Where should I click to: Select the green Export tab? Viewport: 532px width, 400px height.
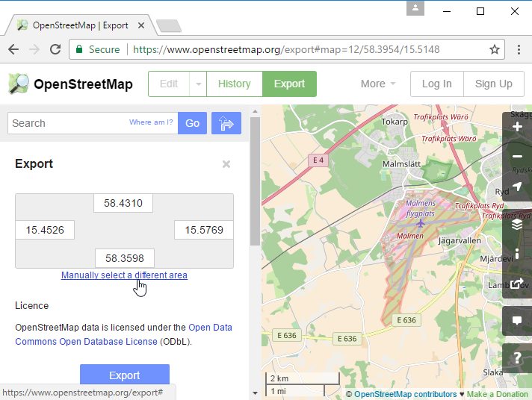click(289, 84)
